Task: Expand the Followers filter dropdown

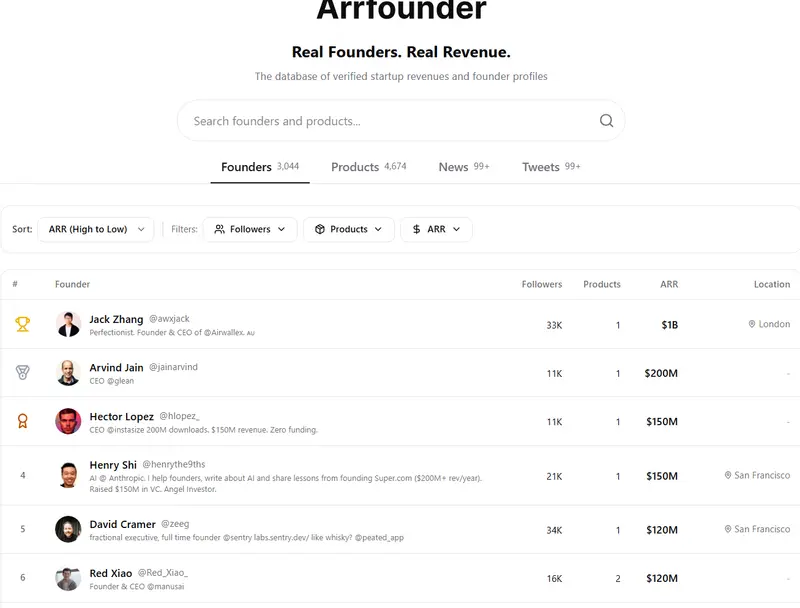Action: 250,230
